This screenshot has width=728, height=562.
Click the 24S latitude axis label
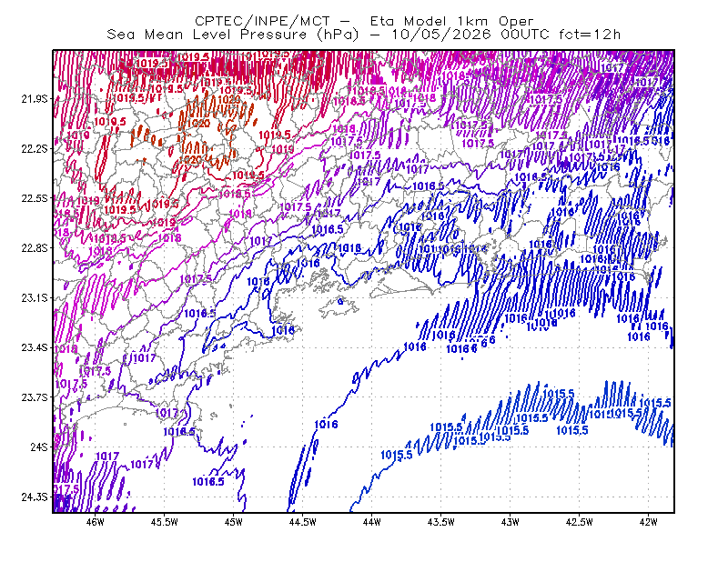[39, 447]
